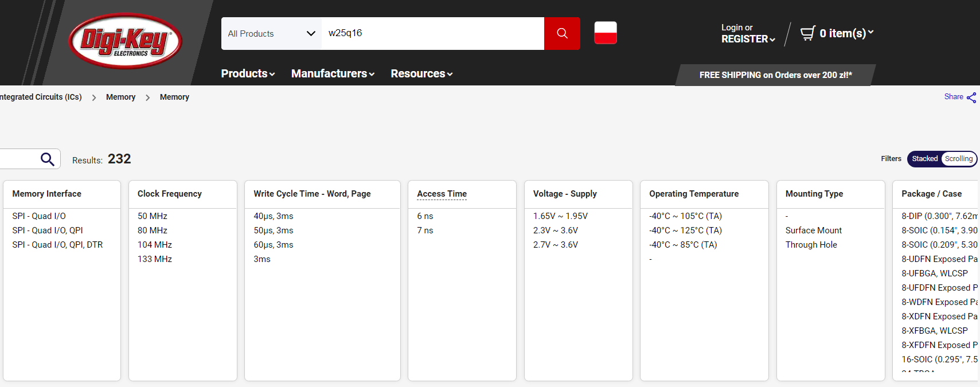
Task: Click the Digi-Key Electronics logo
Action: tap(125, 41)
